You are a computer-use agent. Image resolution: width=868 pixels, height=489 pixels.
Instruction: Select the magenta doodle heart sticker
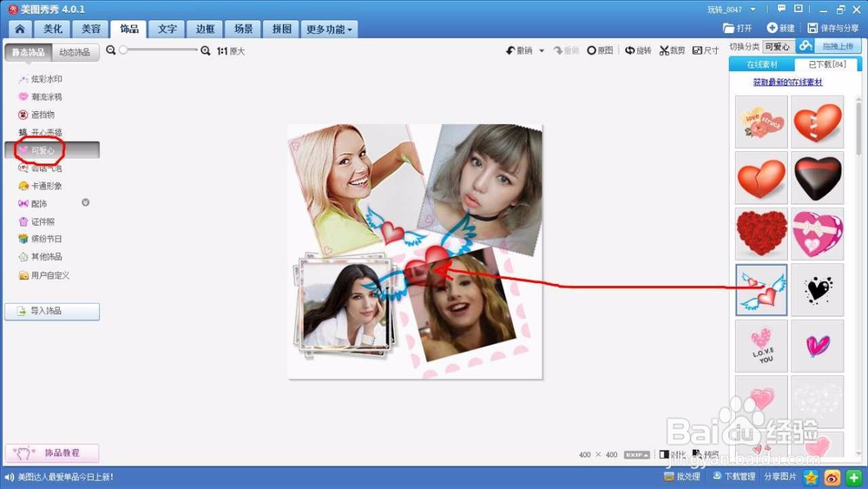click(817, 346)
